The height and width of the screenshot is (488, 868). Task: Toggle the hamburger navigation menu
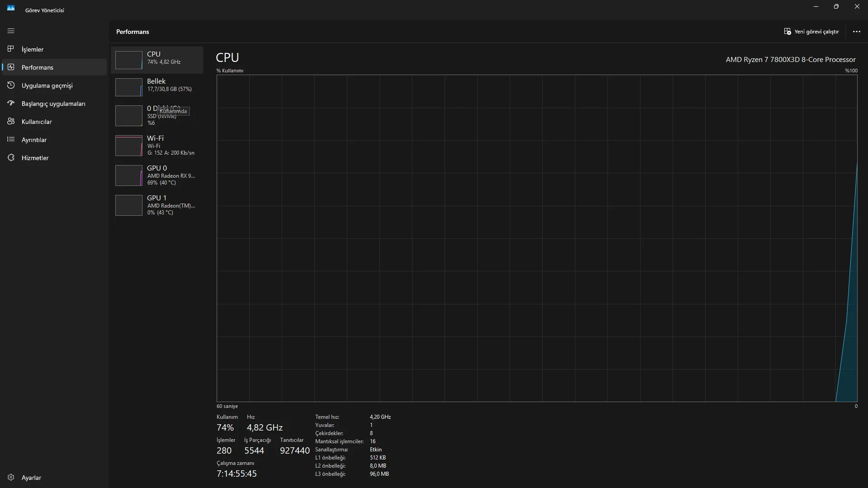[11, 31]
